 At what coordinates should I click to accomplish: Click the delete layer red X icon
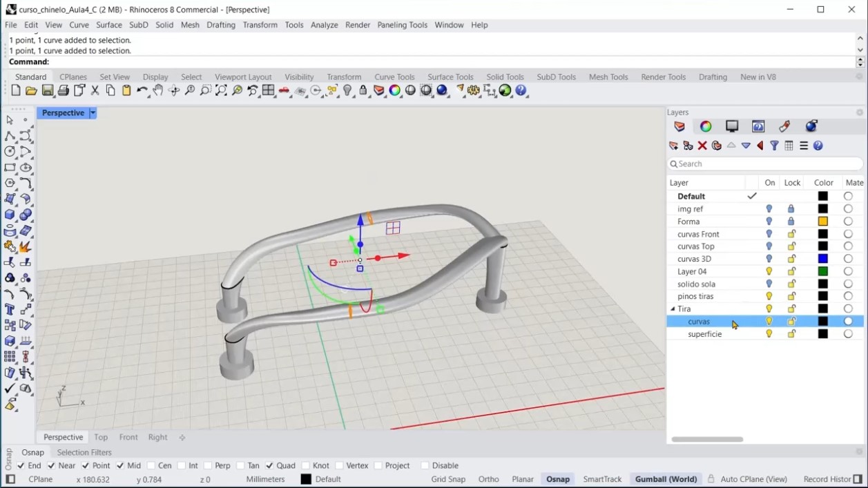point(702,146)
